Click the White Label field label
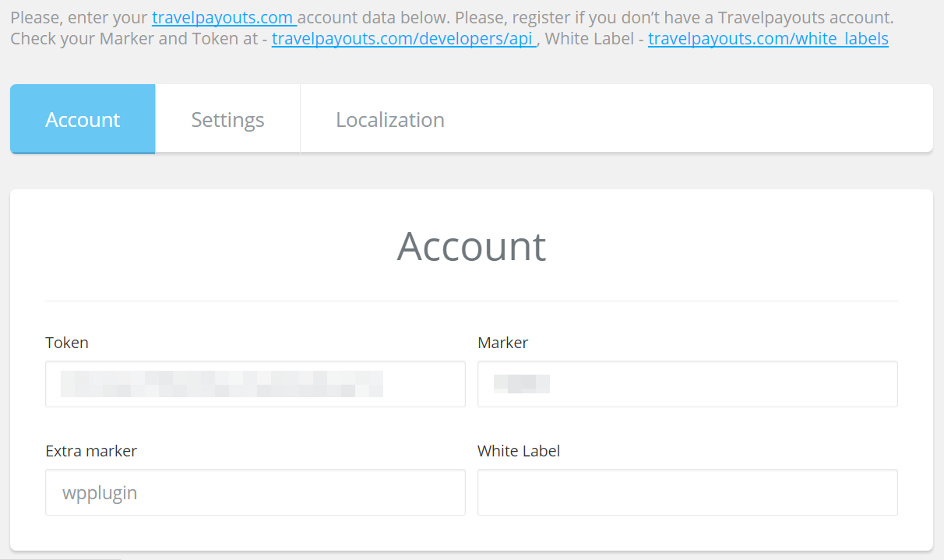 click(x=518, y=451)
